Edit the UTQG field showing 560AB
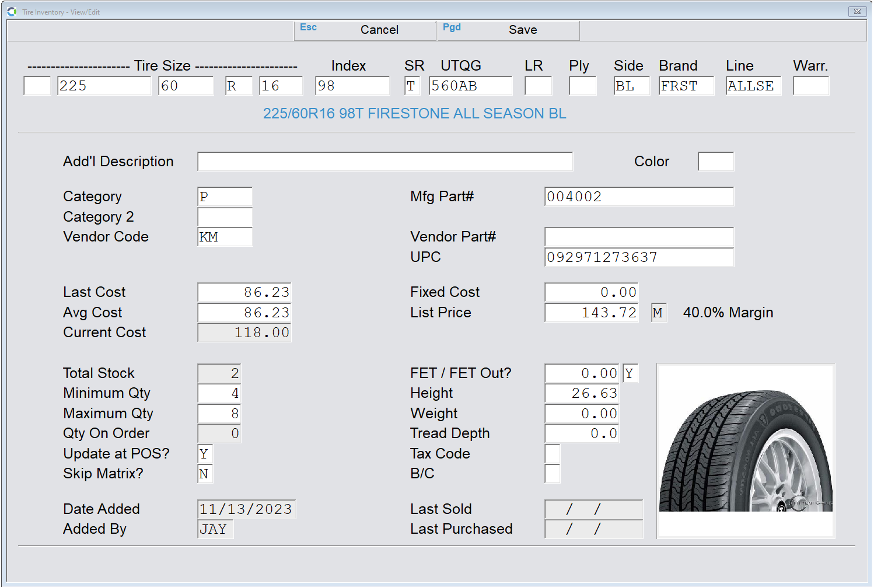 (470, 86)
